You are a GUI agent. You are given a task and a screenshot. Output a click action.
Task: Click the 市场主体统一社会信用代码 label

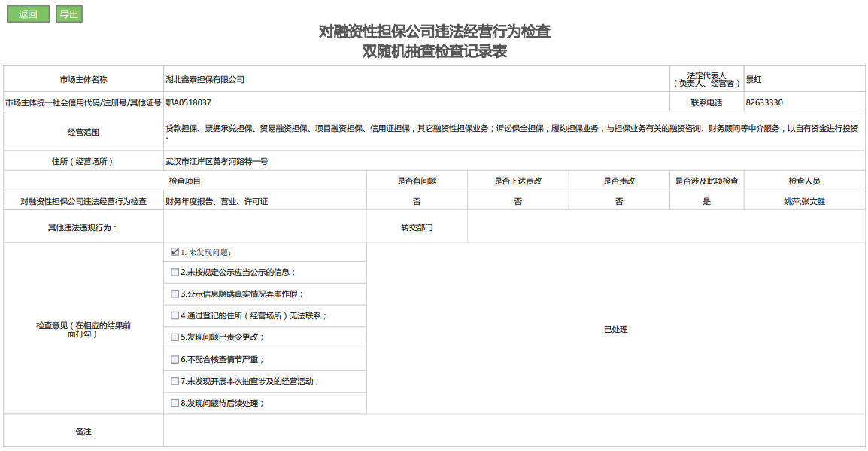pos(83,102)
